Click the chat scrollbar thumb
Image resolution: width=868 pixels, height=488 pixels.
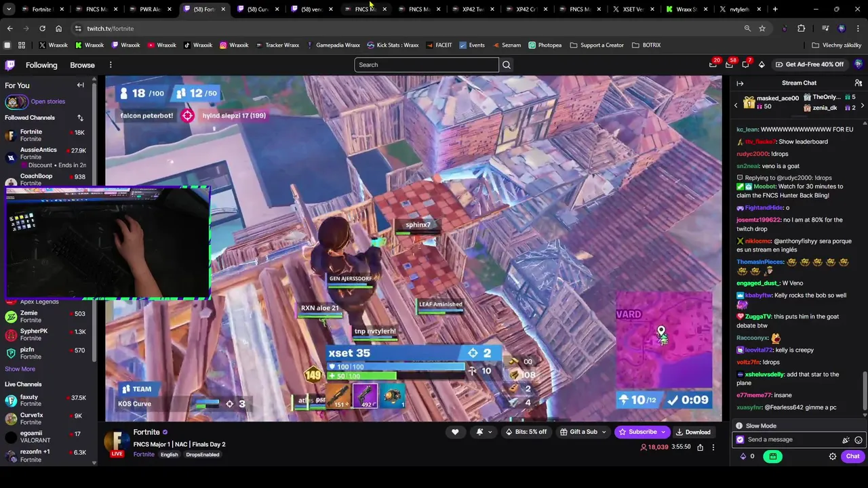[864, 392]
